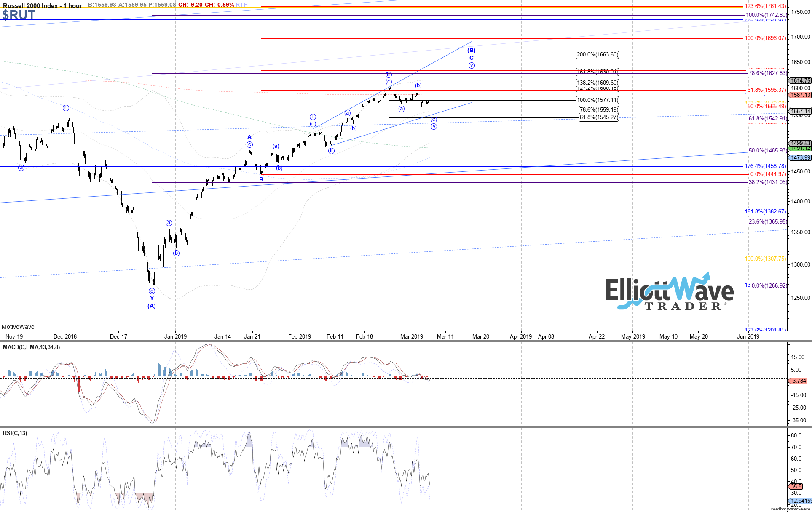The height and width of the screenshot is (512, 812).
Task: Click the May-2019 date on time axis
Action: pos(633,336)
